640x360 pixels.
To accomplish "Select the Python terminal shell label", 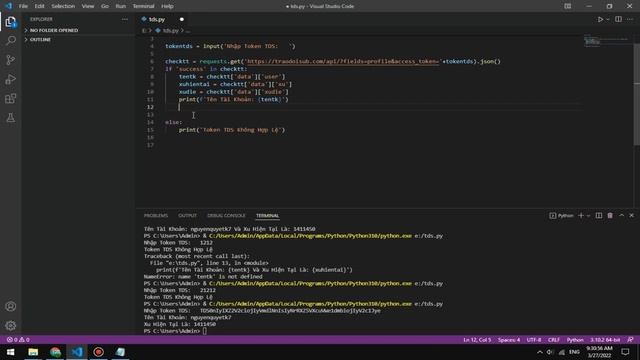I will (562, 216).
